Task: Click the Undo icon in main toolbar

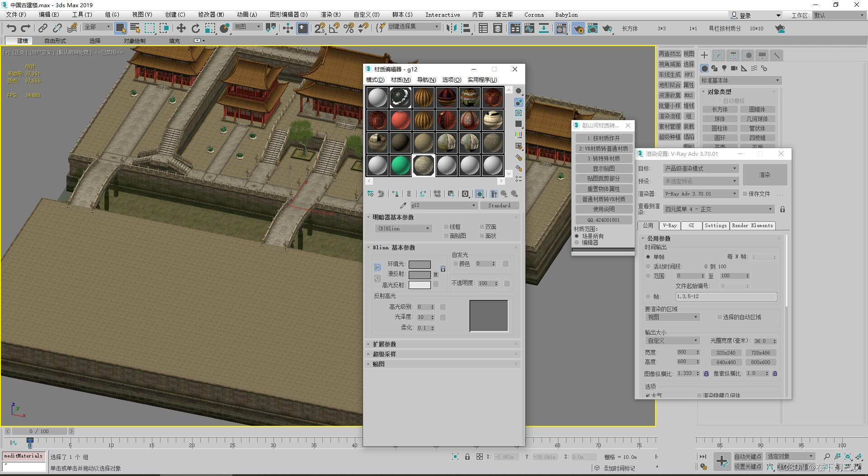Action: [x=11, y=28]
